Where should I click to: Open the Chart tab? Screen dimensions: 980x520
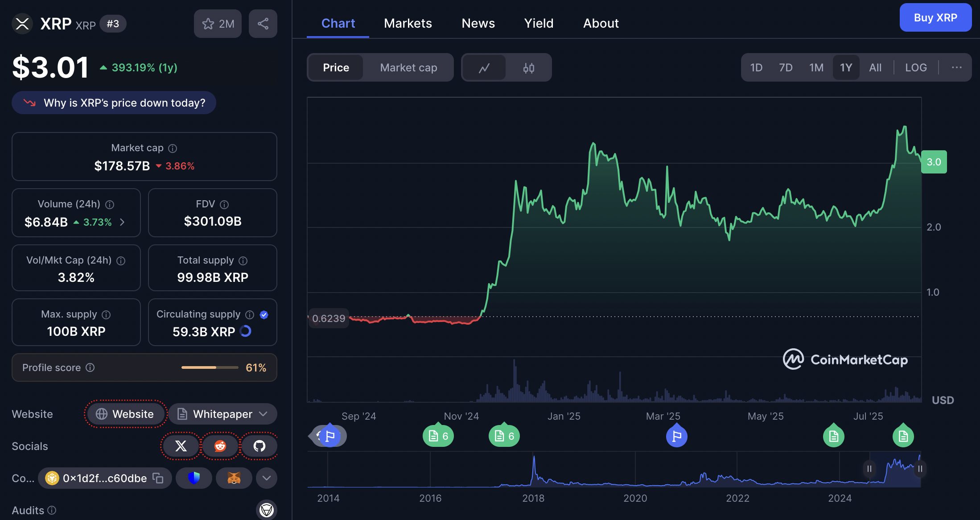pyautogui.click(x=338, y=23)
